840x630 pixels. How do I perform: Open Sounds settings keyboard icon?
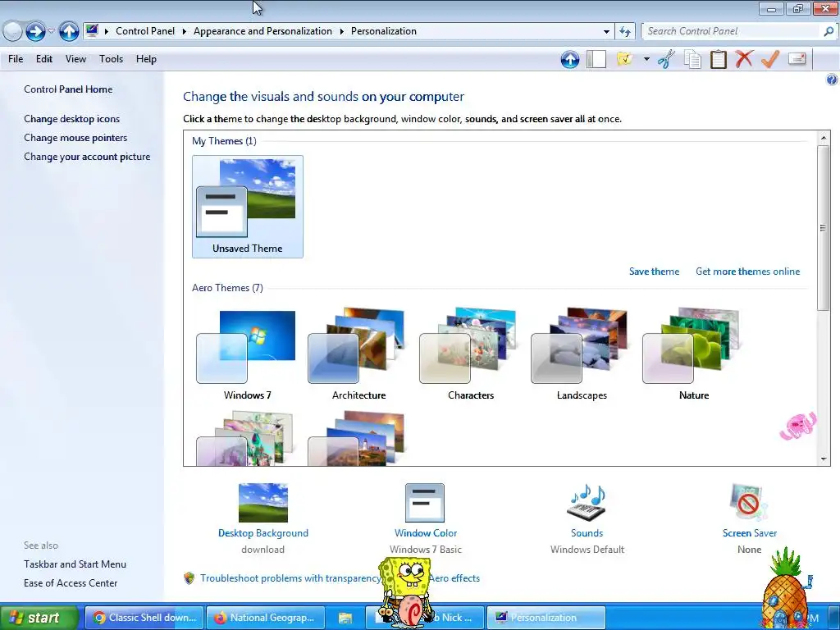pyautogui.click(x=586, y=503)
